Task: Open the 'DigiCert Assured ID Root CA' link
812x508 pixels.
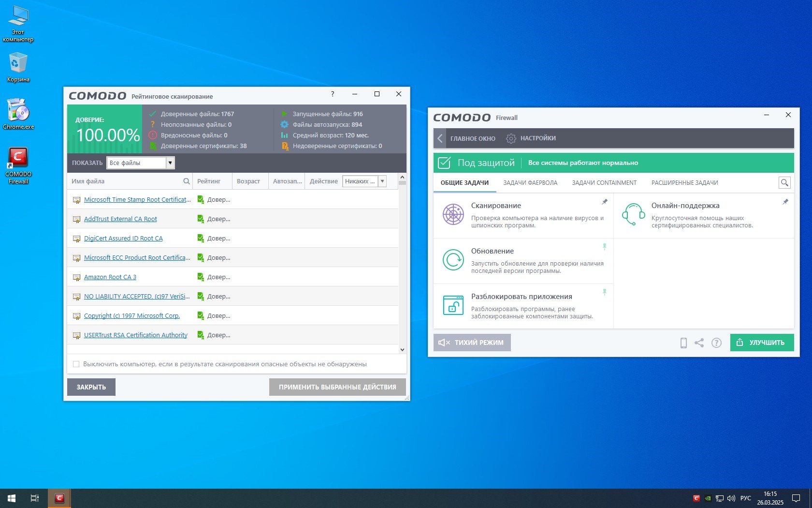Action: coord(123,239)
